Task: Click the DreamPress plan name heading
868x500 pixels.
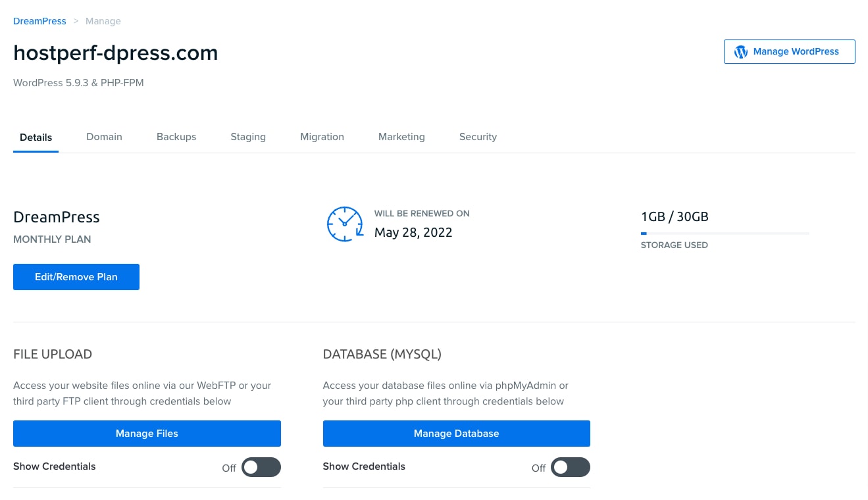Action: pos(57,217)
